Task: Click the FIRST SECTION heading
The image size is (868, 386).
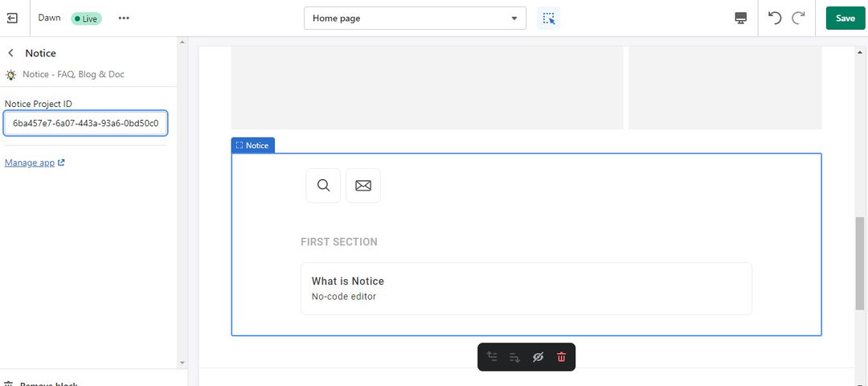Action: (339, 242)
